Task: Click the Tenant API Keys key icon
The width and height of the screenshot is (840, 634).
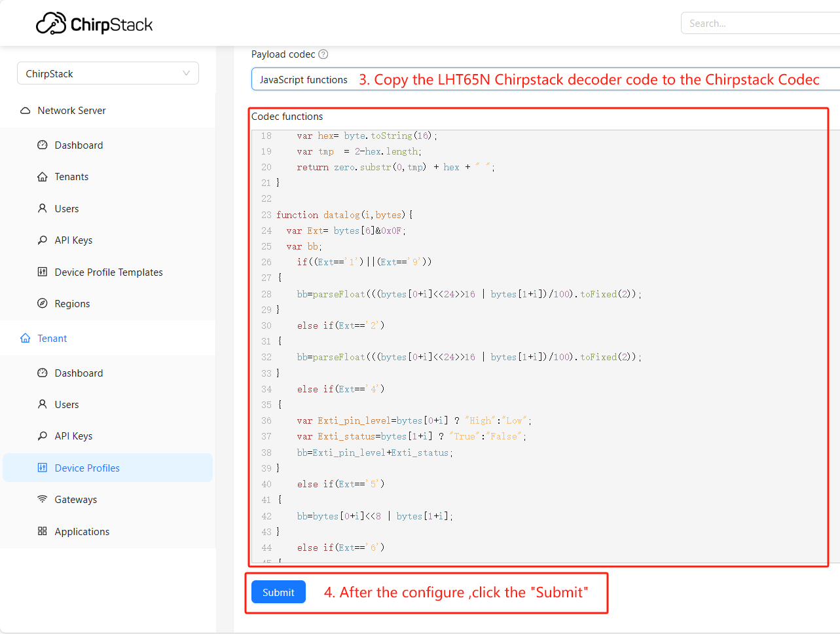Action: click(x=43, y=436)
